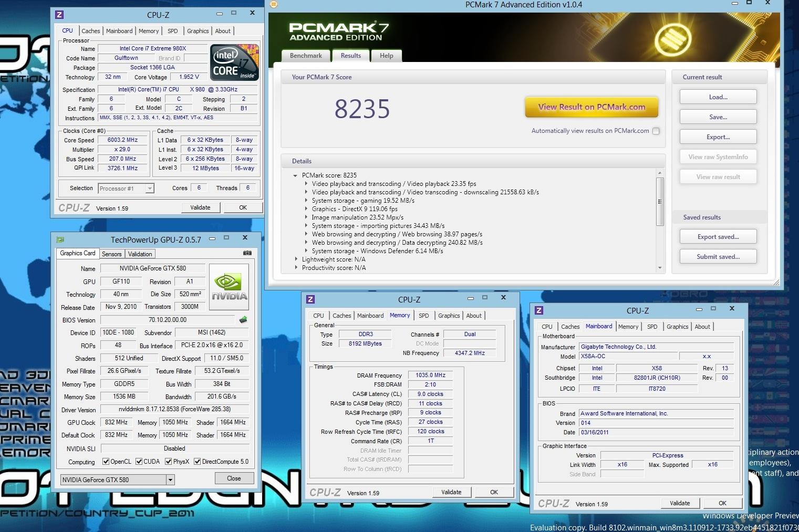Expand the Lightweight score: N/A node

point(295,259)
